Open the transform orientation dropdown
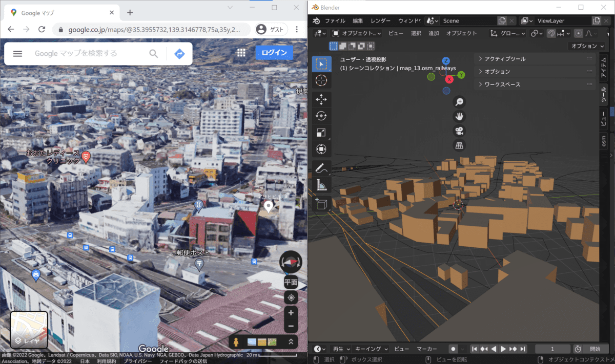Screen dimensions: 615x364 pyautogui.click(x=507, y=33)
